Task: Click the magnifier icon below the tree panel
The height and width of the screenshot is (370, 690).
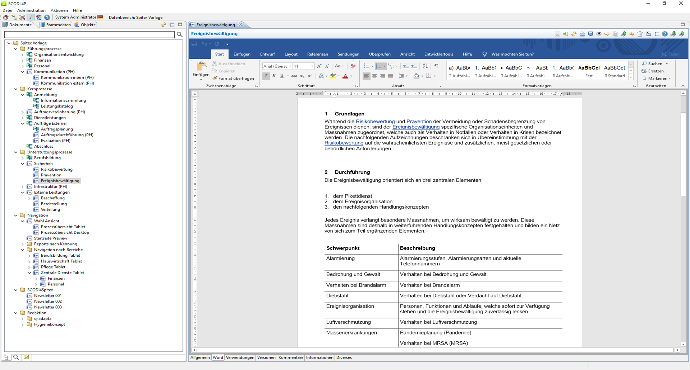Action: click(16, 357)
